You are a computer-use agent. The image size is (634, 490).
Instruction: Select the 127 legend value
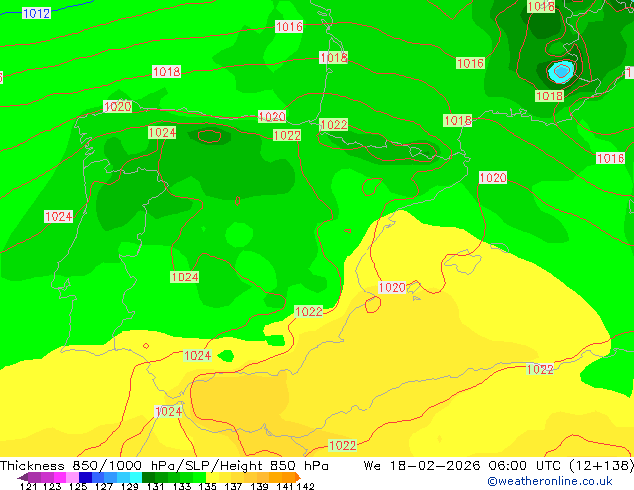click(x=104, y=486)
